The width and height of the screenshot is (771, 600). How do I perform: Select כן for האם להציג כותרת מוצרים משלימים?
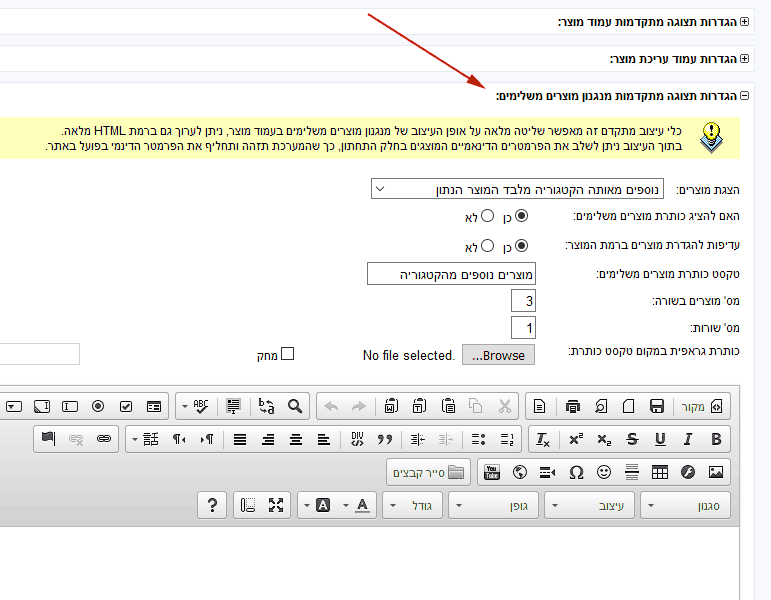click(521, 215)
